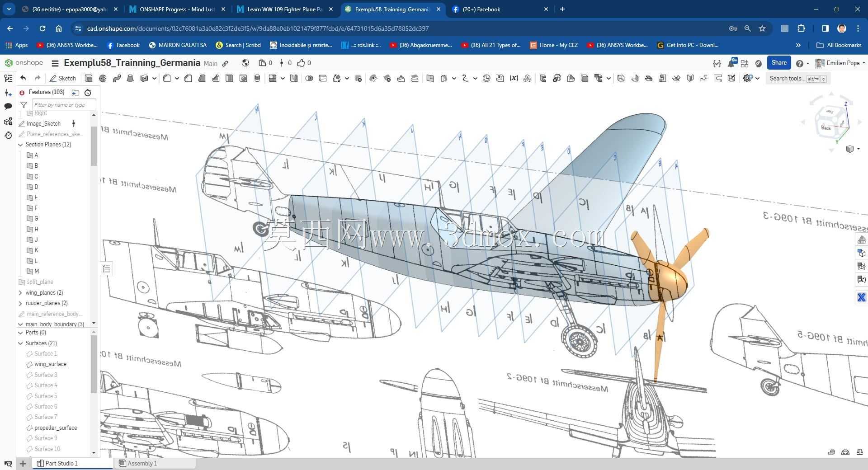Screen dimensions: 868x470
Task: Open the All Bookmarks folder
Action: point(839,45)
